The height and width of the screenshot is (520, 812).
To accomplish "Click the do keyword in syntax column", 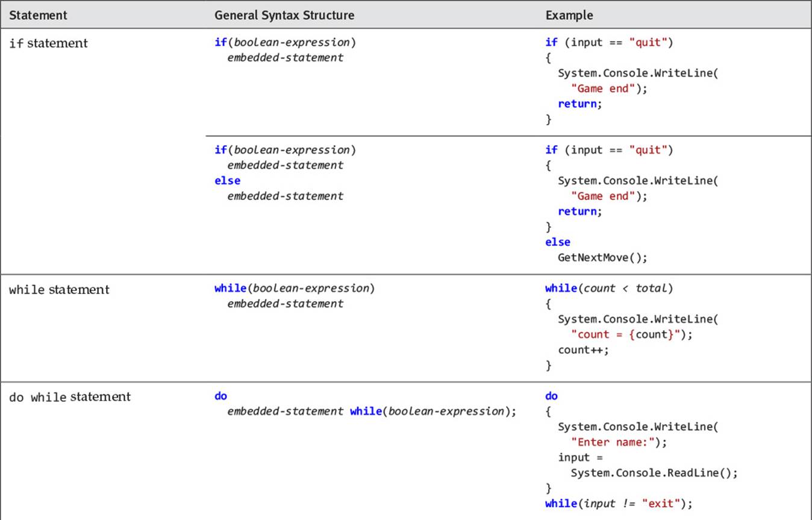I will coord(220,396).
